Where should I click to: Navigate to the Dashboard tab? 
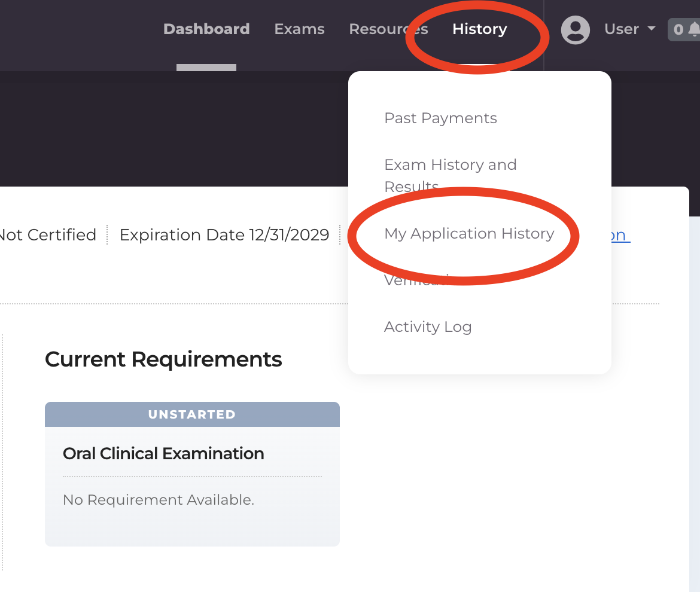pos(206,28)
